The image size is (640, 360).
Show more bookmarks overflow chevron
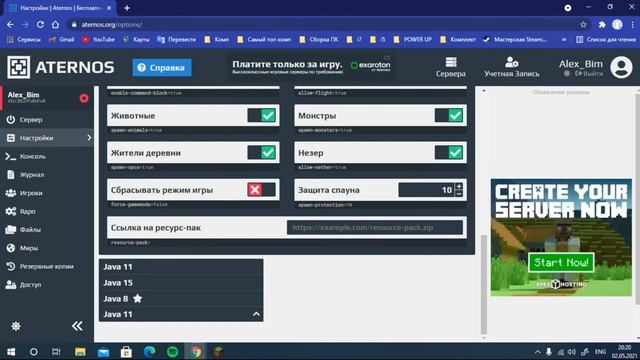tap(564, 40)
